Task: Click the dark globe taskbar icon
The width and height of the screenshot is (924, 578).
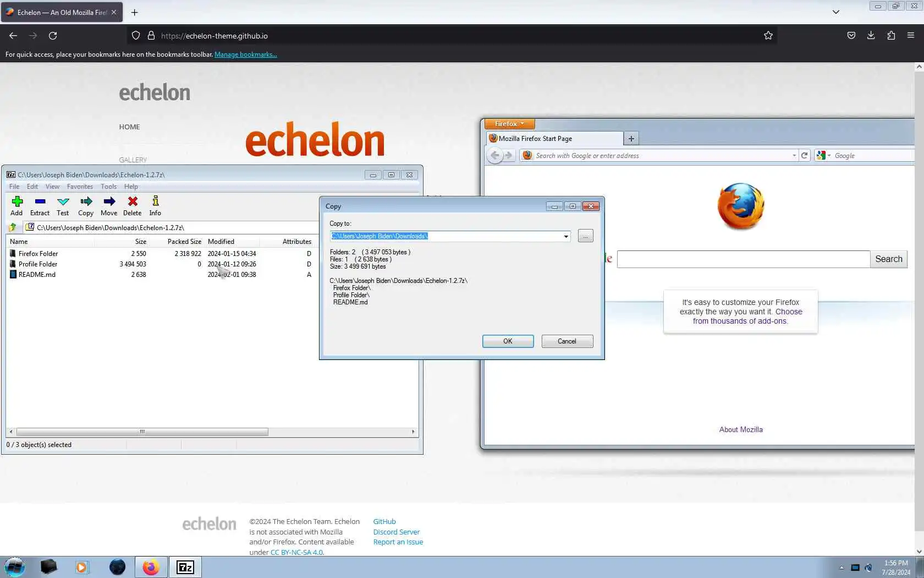Action: pyautogui.click(x=117, y=567)
